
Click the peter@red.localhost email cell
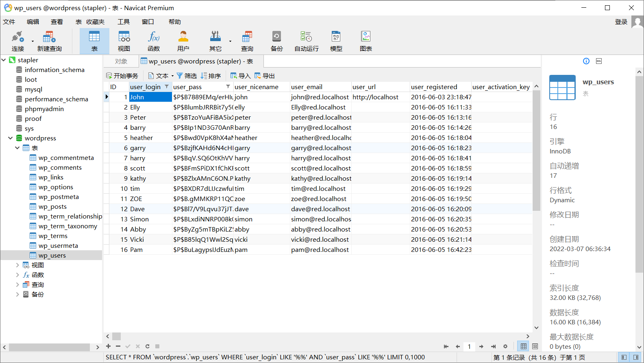pyautogui.click(x=320, y=117)
